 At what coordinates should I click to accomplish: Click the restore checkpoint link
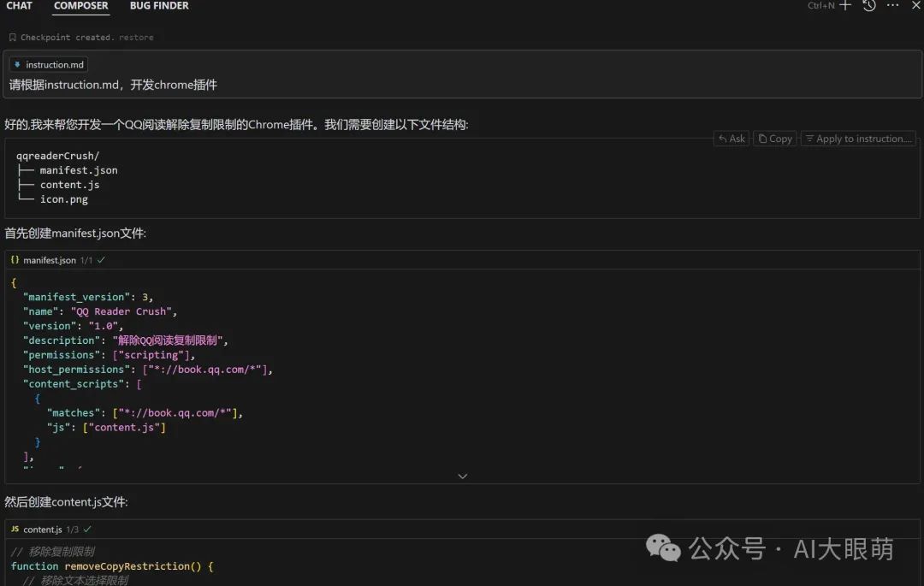click(x=136, y=38)
